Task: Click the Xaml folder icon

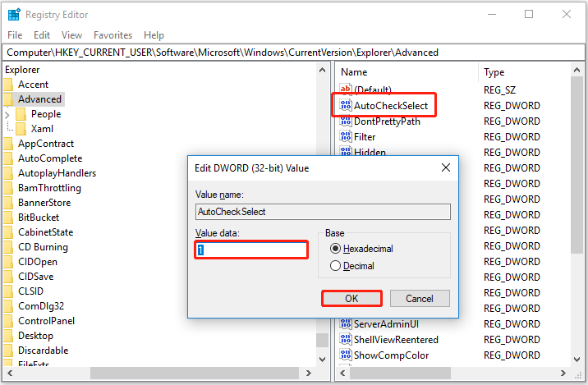Action: pos(21,129)
